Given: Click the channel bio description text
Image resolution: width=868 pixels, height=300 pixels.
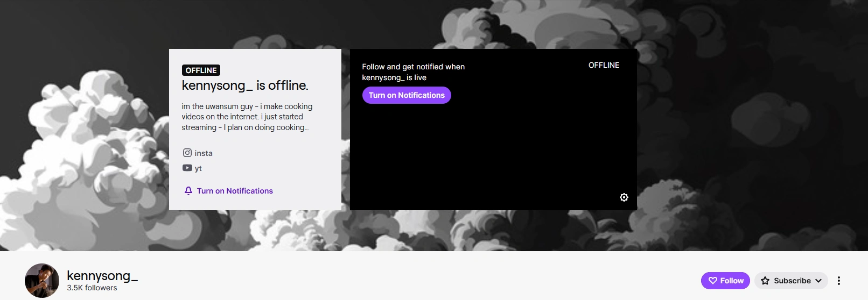Looking at the screenshot, I should tap(247, 117).
